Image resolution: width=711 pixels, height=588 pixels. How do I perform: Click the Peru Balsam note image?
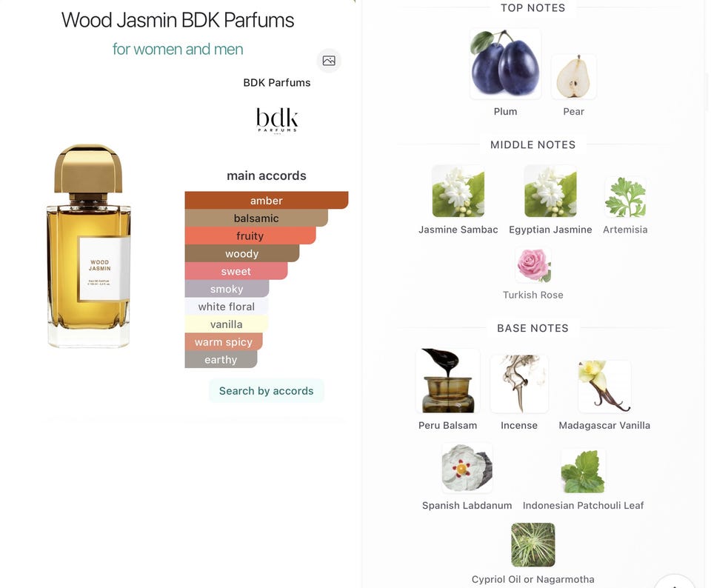[447, 381]
